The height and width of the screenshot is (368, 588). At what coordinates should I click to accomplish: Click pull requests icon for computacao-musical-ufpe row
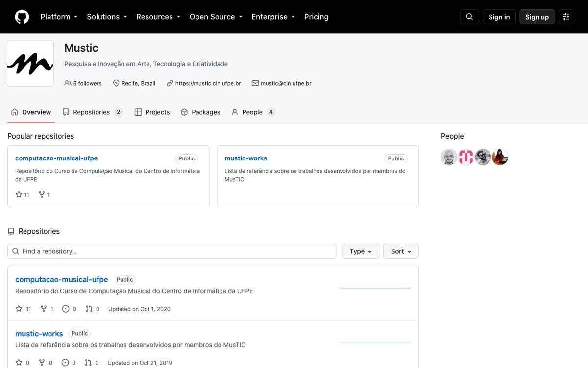(x=89, y=309)
